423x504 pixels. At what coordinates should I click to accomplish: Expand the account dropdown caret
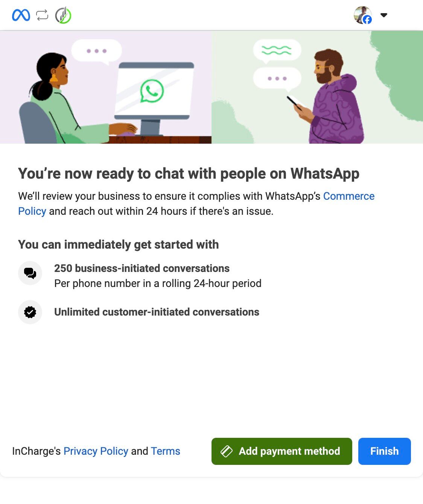click(x=384, y=15)
